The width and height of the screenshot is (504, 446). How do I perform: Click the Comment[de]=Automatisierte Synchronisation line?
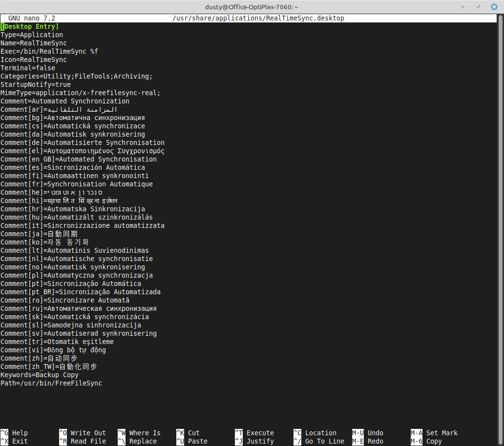tap(83, 142)
